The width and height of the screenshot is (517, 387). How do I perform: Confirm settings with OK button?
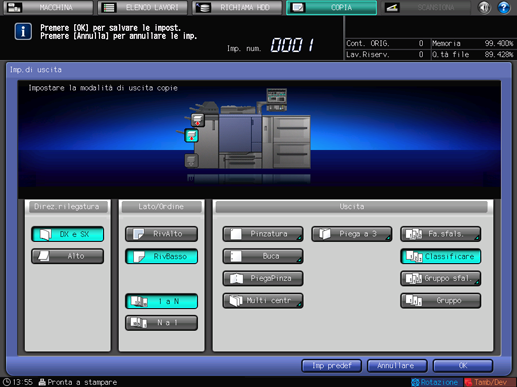click(463, 366)
